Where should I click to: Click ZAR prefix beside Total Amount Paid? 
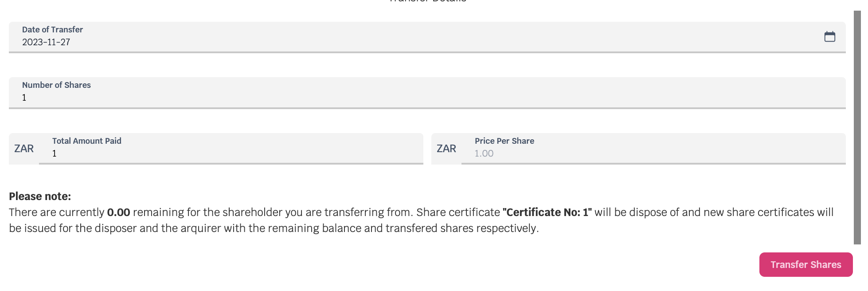24,149
